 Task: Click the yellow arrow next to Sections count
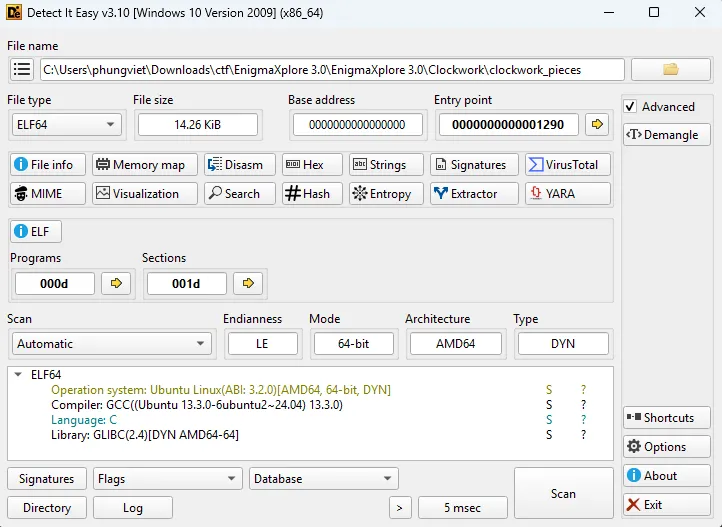[x=248, y=284]
